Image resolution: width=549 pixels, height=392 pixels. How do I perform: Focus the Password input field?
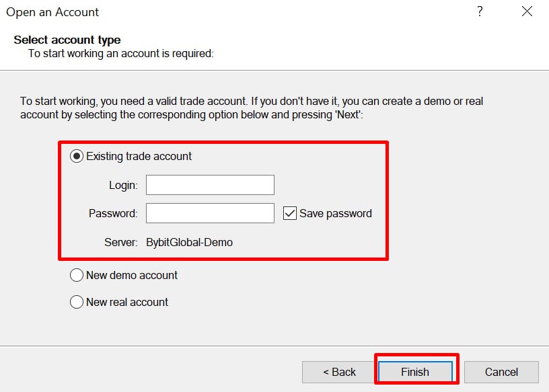coord(210,213)
